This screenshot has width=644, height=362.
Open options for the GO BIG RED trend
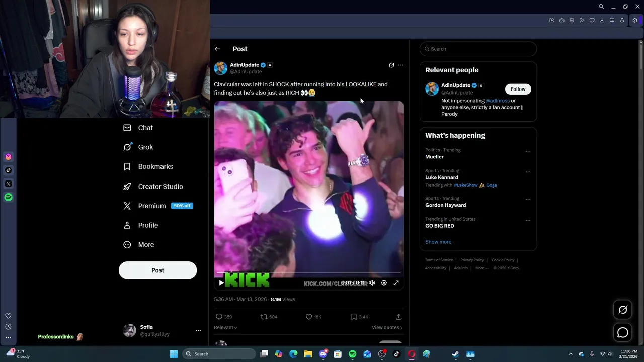[x=528, y=220]
